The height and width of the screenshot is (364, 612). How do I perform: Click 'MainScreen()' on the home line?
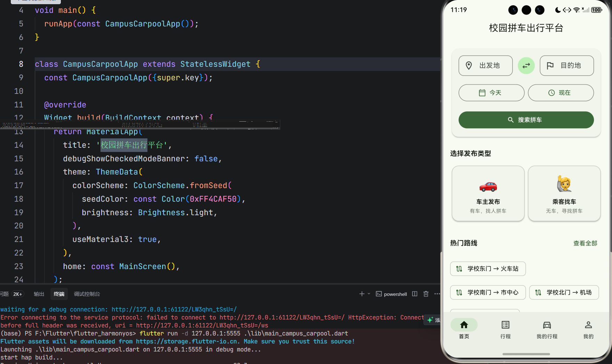coord(147,267)
